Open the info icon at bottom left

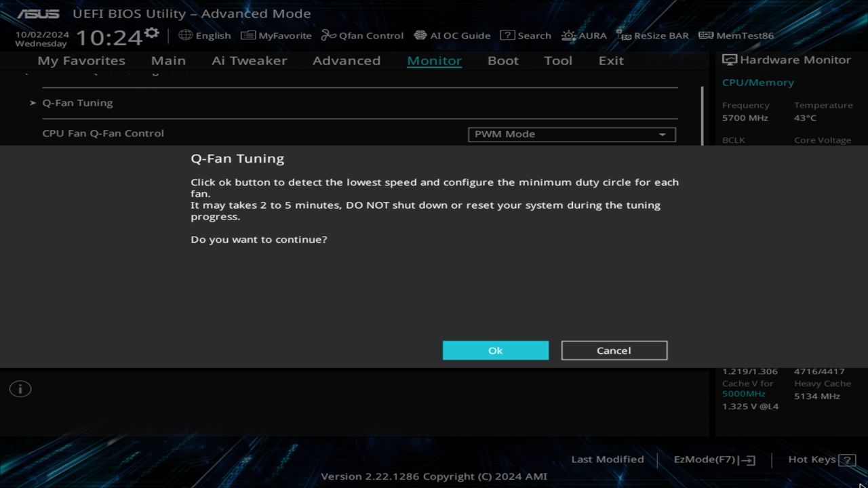(20, 388)
